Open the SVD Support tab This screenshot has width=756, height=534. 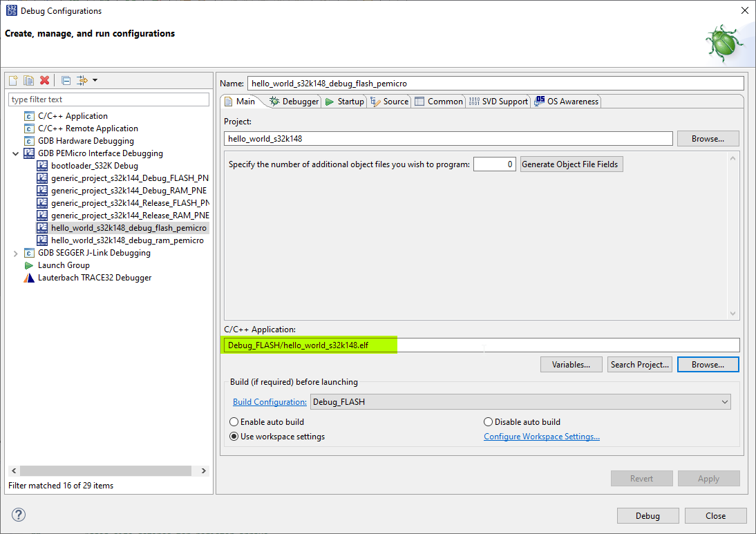[x=498, y=101]
